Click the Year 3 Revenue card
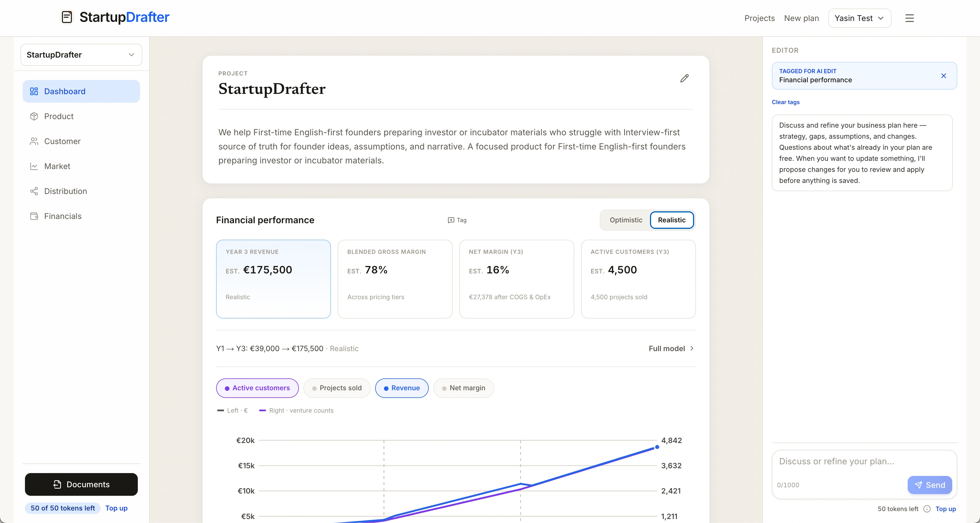The image size is (980, 523). coord(273,279)
